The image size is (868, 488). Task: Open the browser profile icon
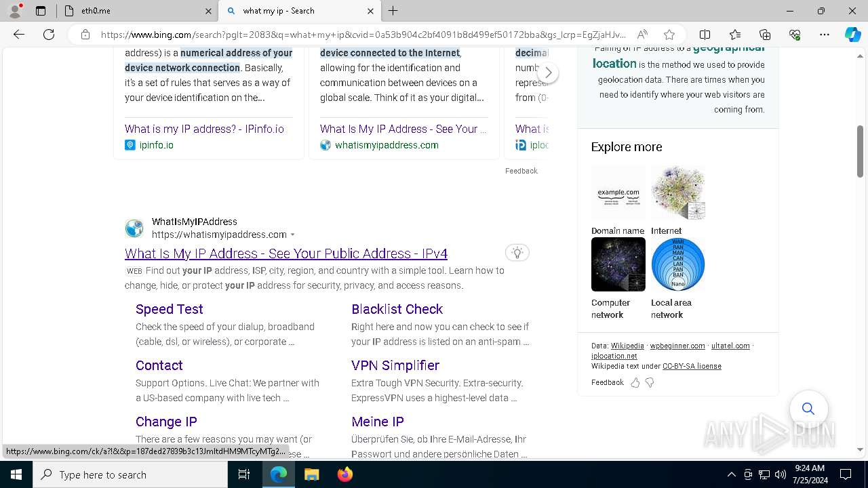click(15, 11)
